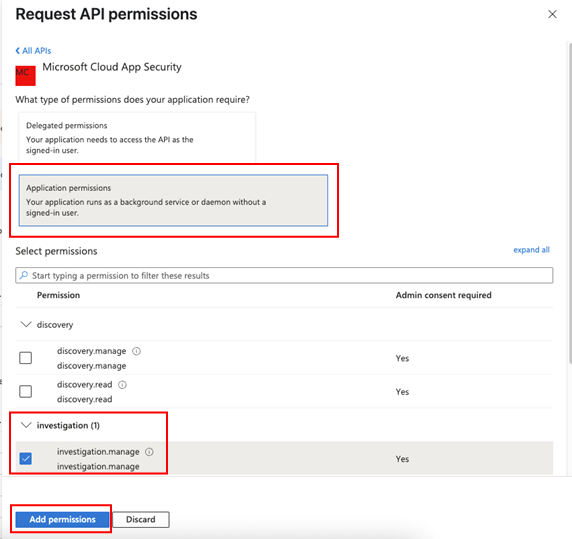
Task: Click expand all link
Action: [x=531, y=250]
